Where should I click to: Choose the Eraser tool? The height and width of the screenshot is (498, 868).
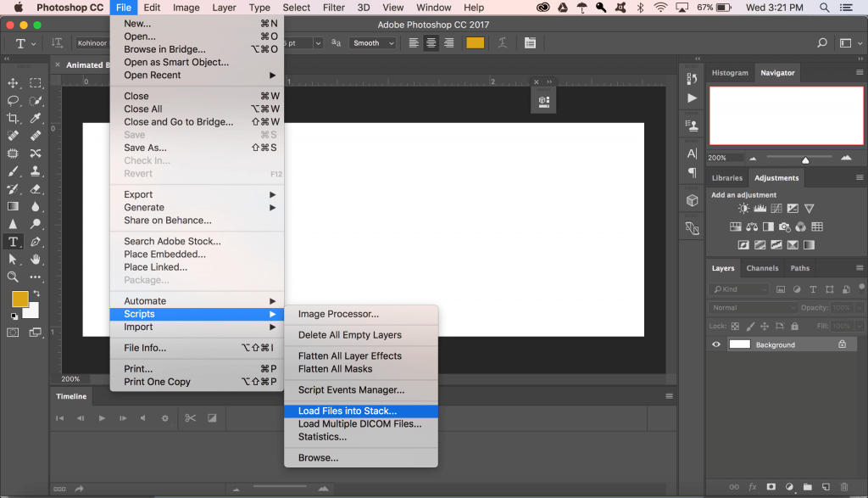(x=36, y=188)
